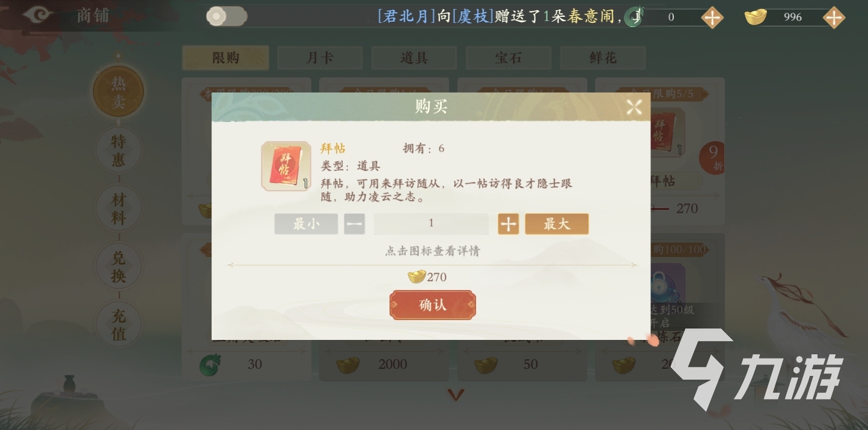The width and height of the screenshot is (868, 430).
Task: Open the 鲜花 tab
Action: pos(603,58)
